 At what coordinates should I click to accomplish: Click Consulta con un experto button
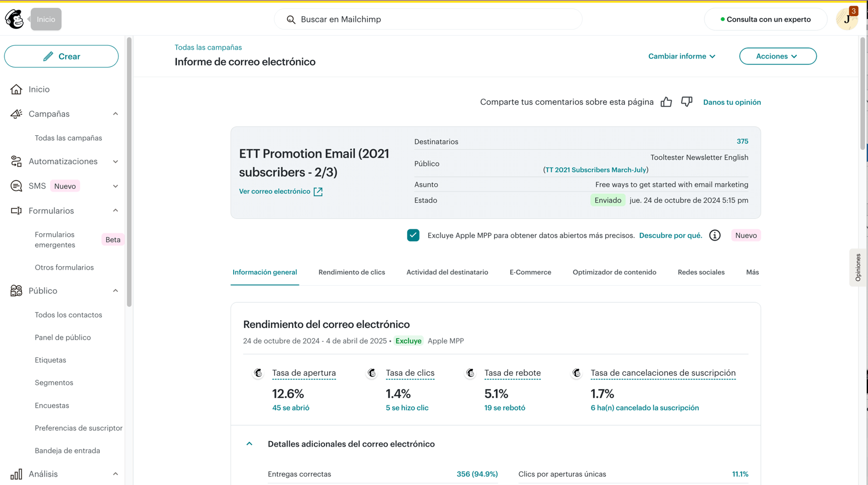766,19
